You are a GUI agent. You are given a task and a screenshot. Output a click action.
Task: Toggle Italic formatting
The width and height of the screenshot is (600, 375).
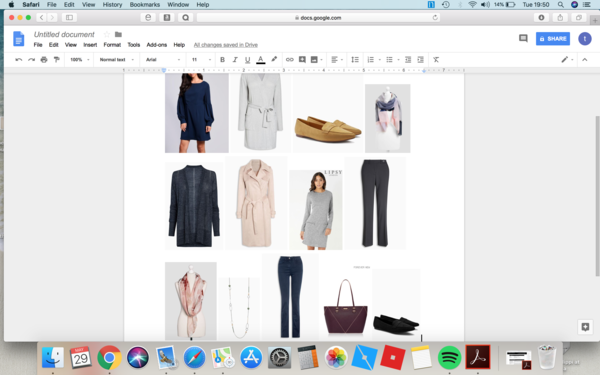coord(235,60)
